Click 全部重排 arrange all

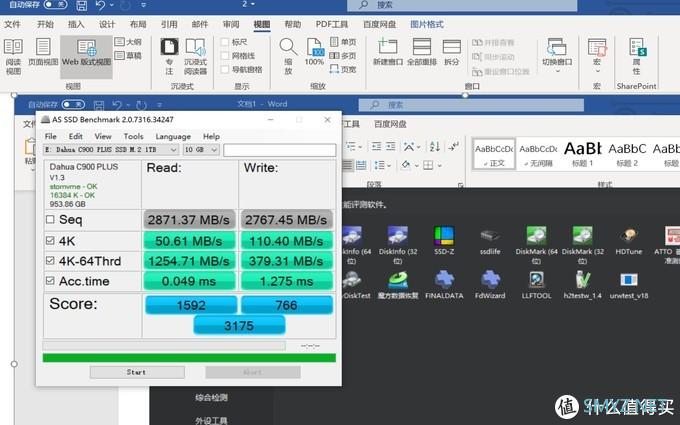click(x=422, y=52)
